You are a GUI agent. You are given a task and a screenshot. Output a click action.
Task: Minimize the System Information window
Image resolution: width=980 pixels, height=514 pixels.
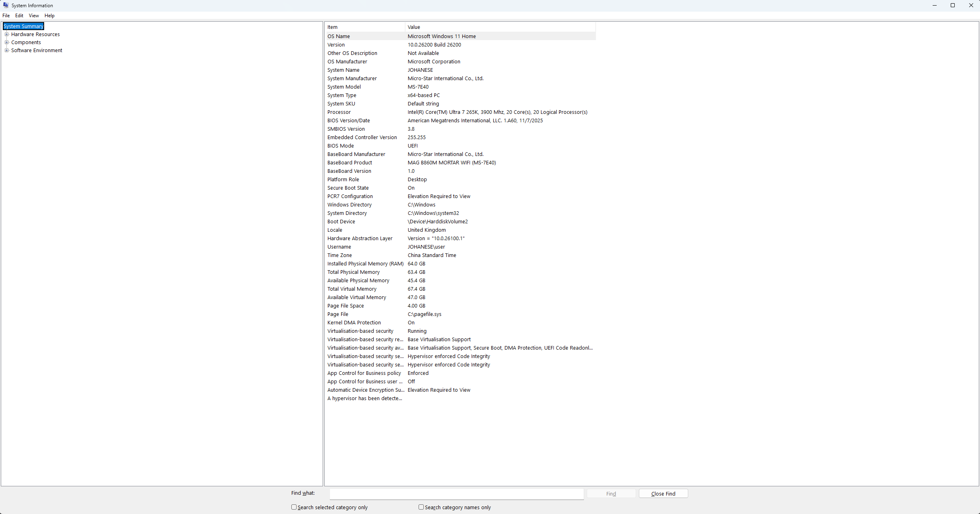click(934, 5)
